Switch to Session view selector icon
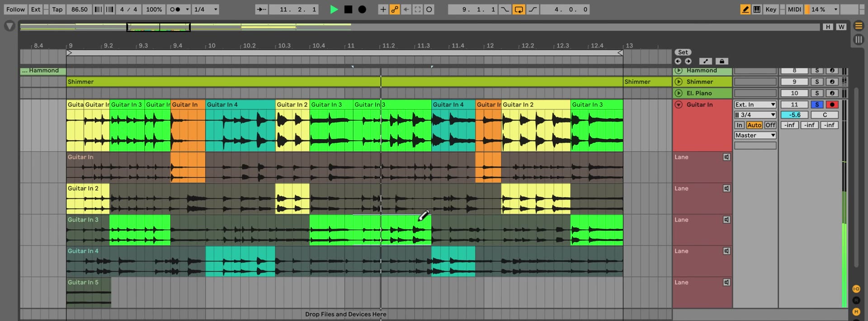The width and height of the screenshot is (868, 321). 858,40
